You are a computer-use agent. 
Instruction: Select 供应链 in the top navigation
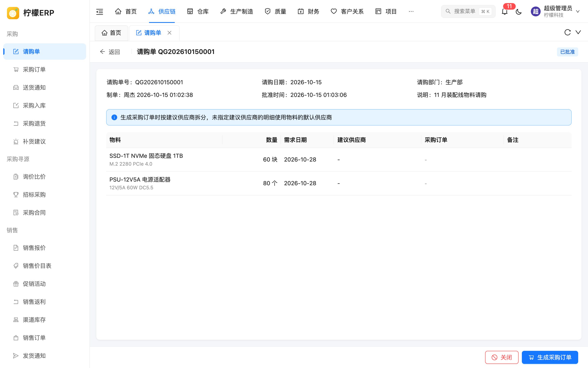tap(162, 11)
